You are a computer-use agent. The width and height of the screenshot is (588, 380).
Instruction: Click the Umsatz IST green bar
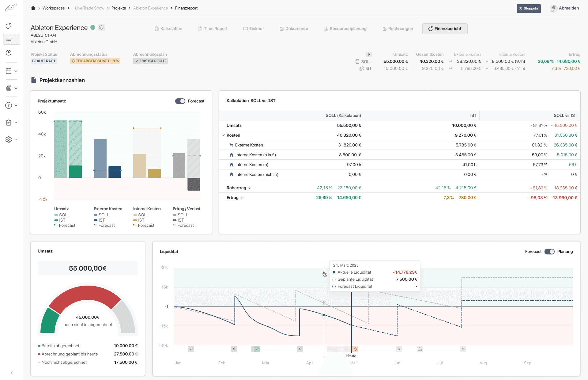pyautogui.click(x=75, y=172)
